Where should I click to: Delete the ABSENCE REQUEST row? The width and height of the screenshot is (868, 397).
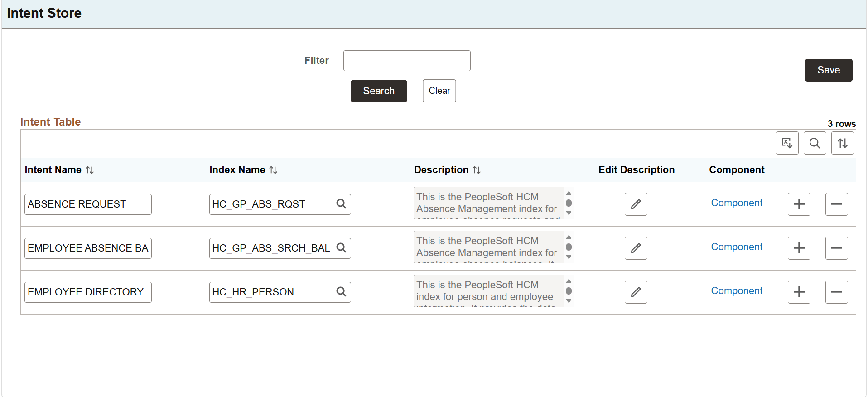pyautogui.click(x=836, y=204)
